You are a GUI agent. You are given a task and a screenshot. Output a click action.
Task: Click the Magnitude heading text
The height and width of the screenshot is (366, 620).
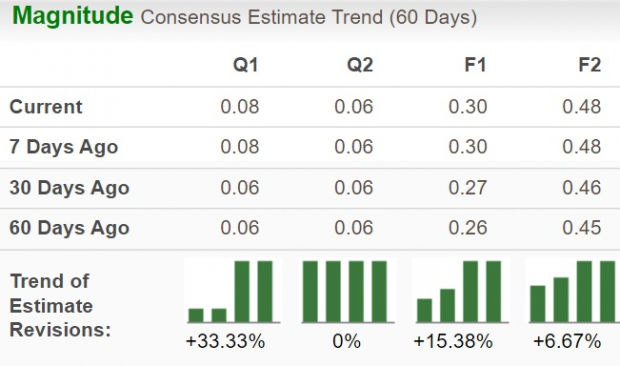click(73, 16)
